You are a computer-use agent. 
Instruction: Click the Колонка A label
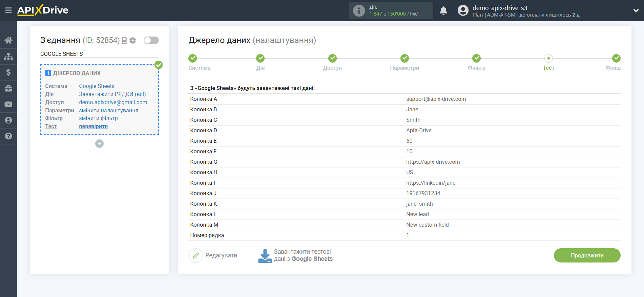[204, 99]
